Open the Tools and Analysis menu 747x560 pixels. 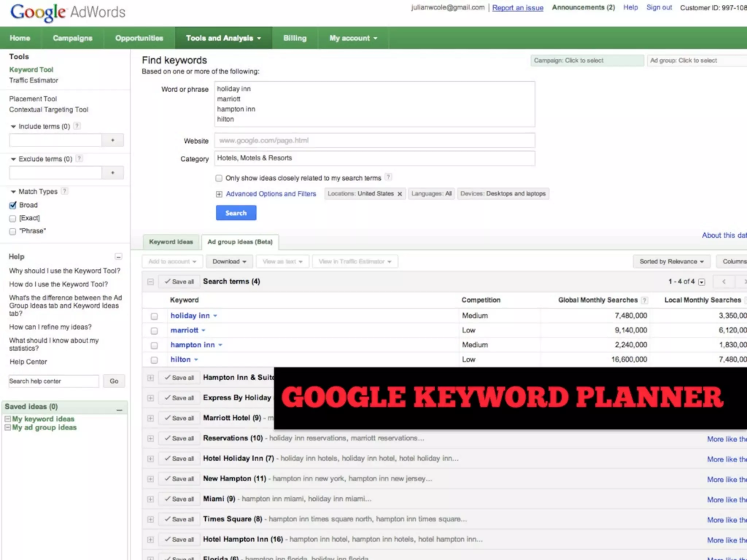[223, 38]
